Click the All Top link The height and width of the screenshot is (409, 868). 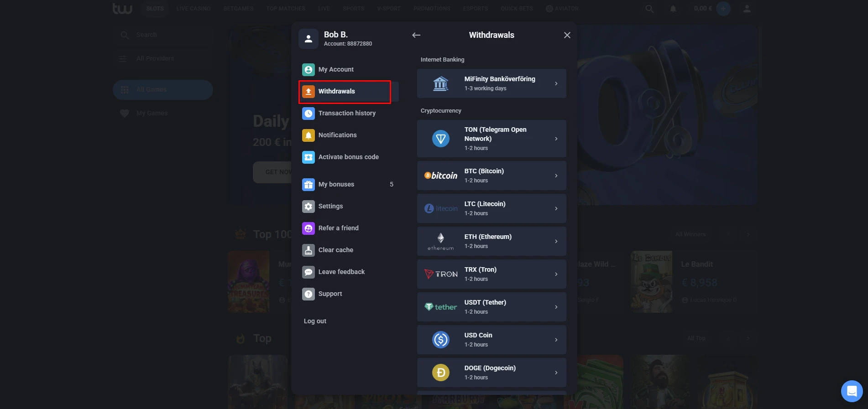tap(696, 338)
